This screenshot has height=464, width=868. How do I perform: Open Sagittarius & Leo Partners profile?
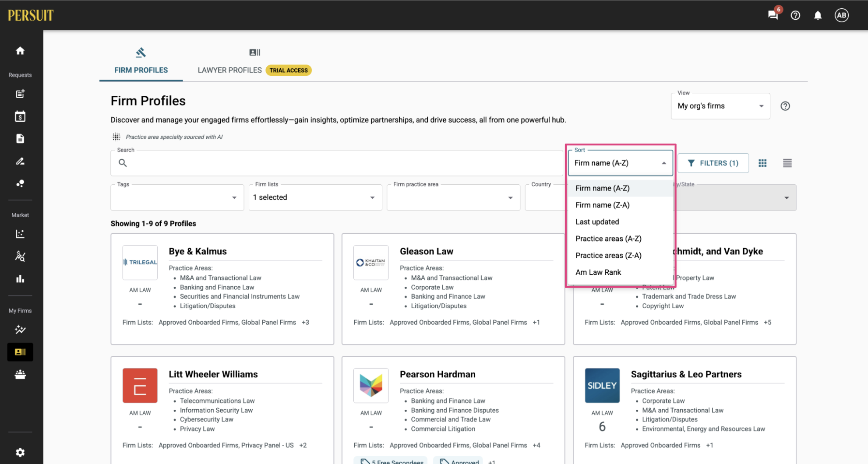pos(686,374)
